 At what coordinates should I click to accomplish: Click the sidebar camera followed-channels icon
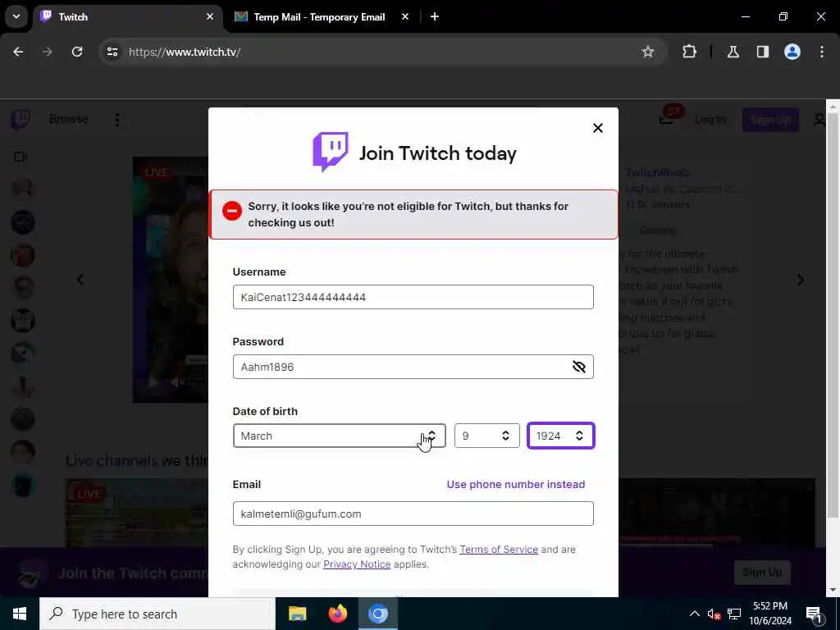[x=21, y=157]
